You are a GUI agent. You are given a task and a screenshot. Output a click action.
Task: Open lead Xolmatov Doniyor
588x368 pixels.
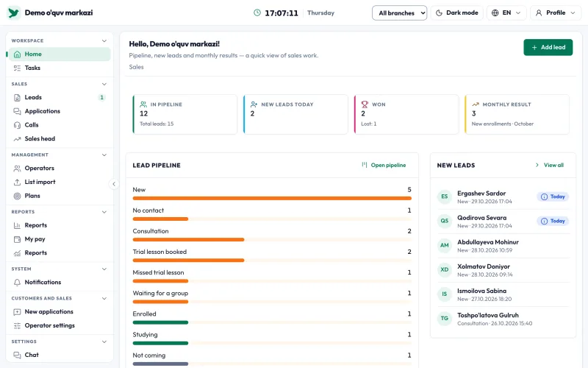coord(503,270)
